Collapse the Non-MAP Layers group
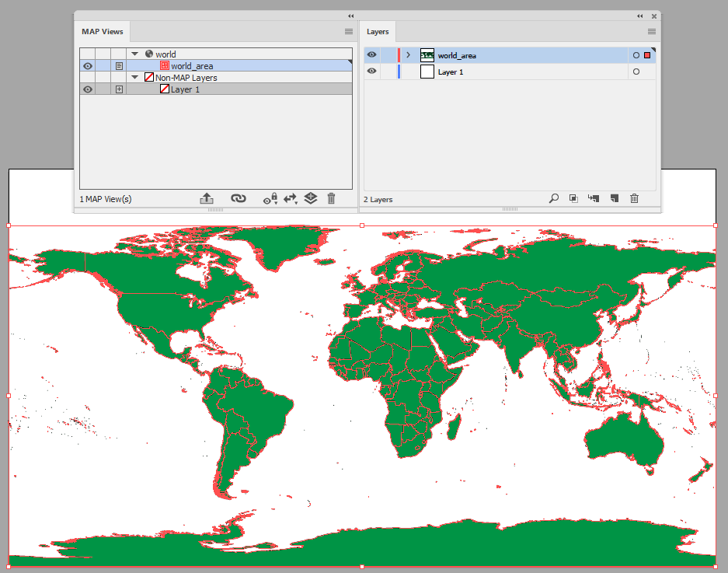 pos(135,77)
